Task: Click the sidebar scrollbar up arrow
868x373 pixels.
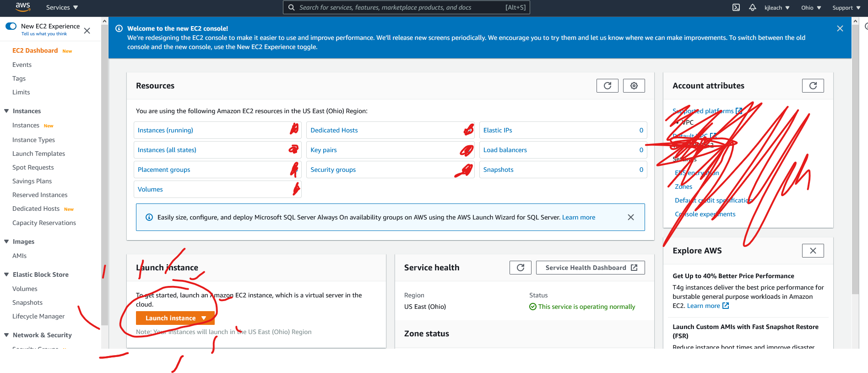Action: click(x=104, y=21)
